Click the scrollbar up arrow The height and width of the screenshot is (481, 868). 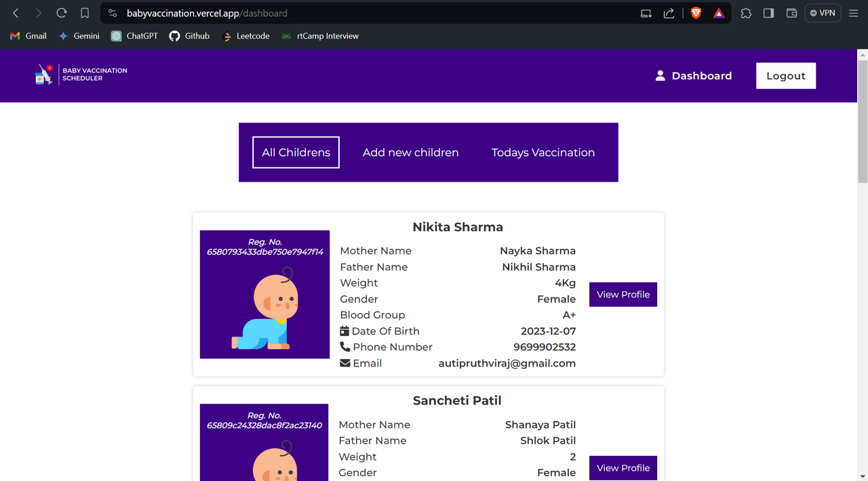coord(863,54)
